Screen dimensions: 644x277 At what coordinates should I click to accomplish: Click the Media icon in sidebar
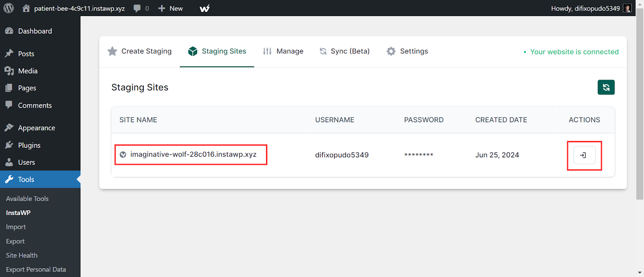click(9, 71)
